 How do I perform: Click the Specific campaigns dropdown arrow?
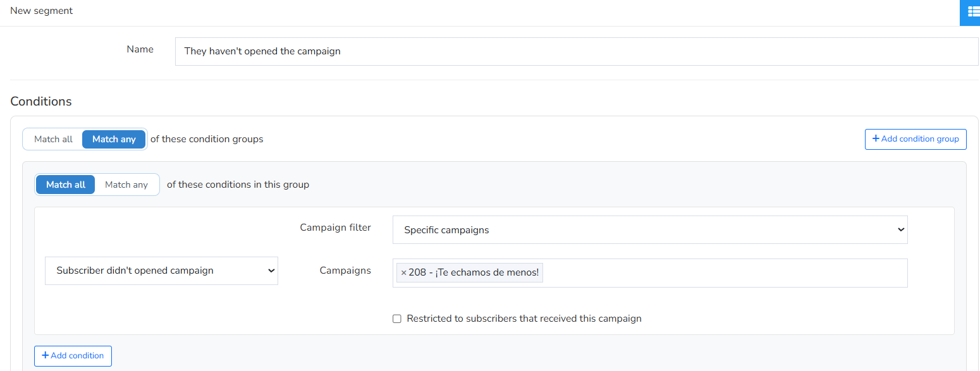[901, 230]
